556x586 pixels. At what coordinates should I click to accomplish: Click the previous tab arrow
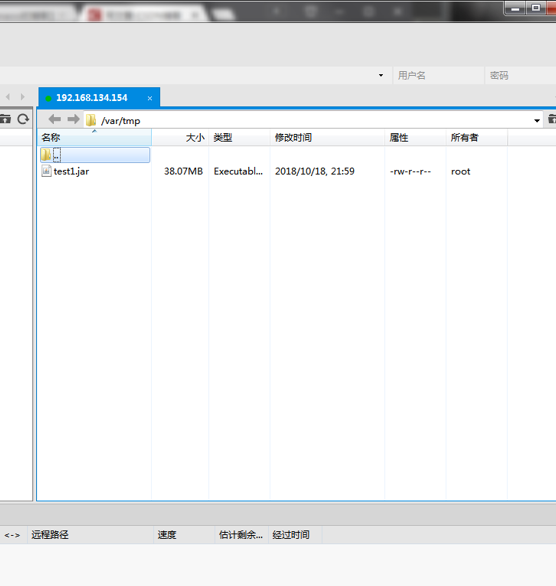[x=8, y=97]
